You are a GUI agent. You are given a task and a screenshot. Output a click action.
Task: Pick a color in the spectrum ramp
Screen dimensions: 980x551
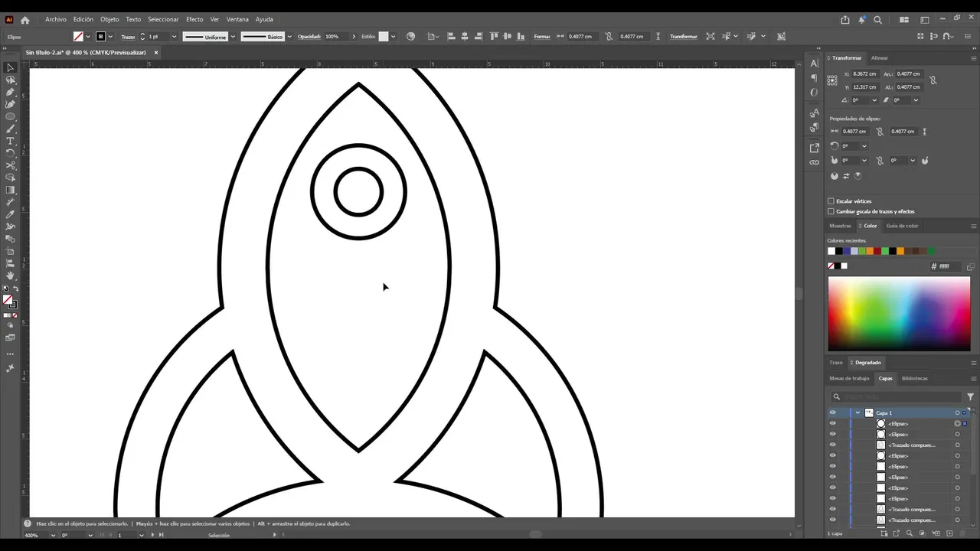899,314
